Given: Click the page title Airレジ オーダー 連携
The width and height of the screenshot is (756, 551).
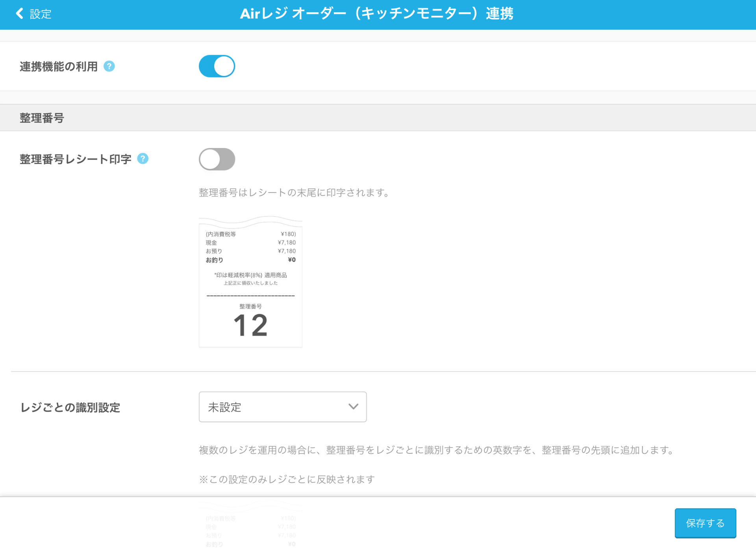Looking at the screenshot, I should [x=377, y=14].
